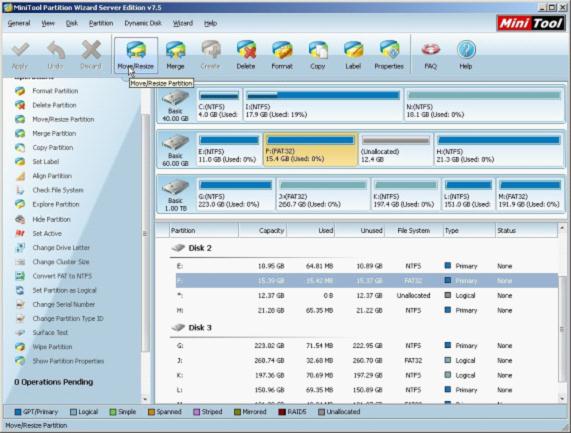Open the Partition menu
This screenshot has height=433, width=571.
coord(101,23)
